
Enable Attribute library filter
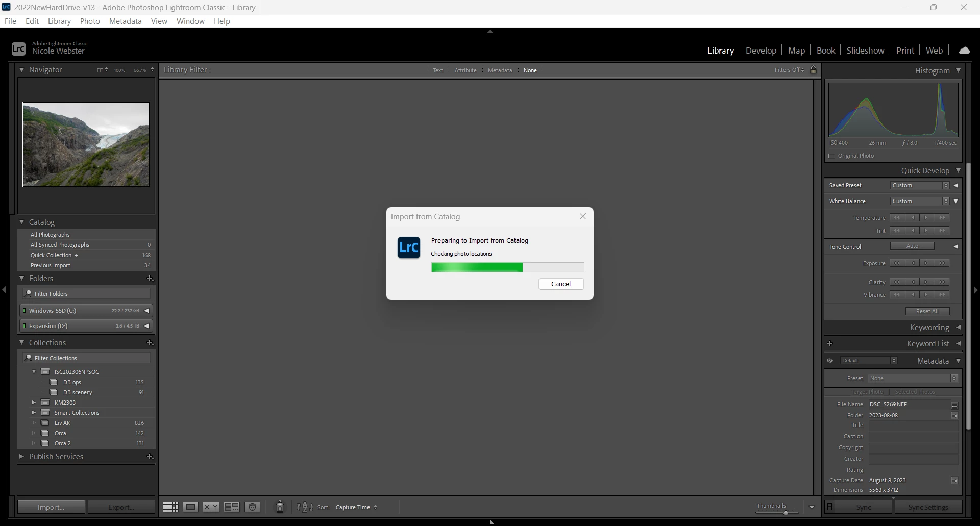(x=465, y=70)
